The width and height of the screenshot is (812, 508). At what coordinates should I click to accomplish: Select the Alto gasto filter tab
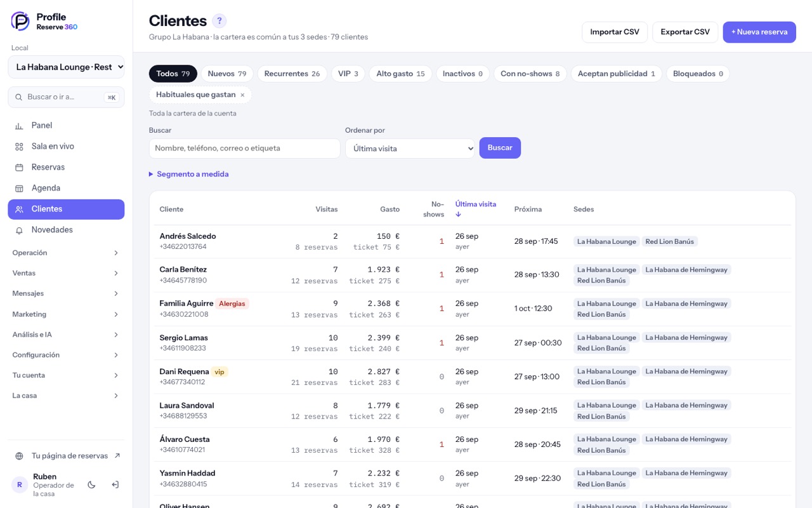point(400,74)
